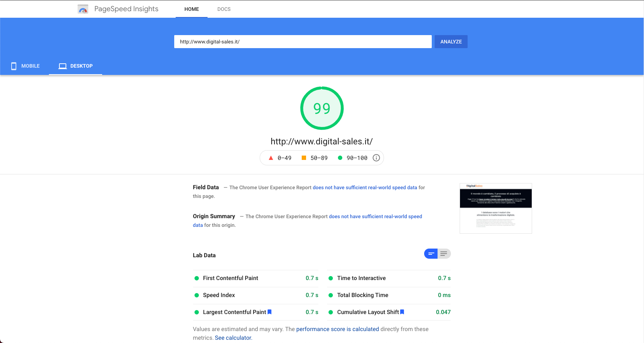Click the Total Blocking Time metric
This screenshot has width=644, height=343.
389,295
